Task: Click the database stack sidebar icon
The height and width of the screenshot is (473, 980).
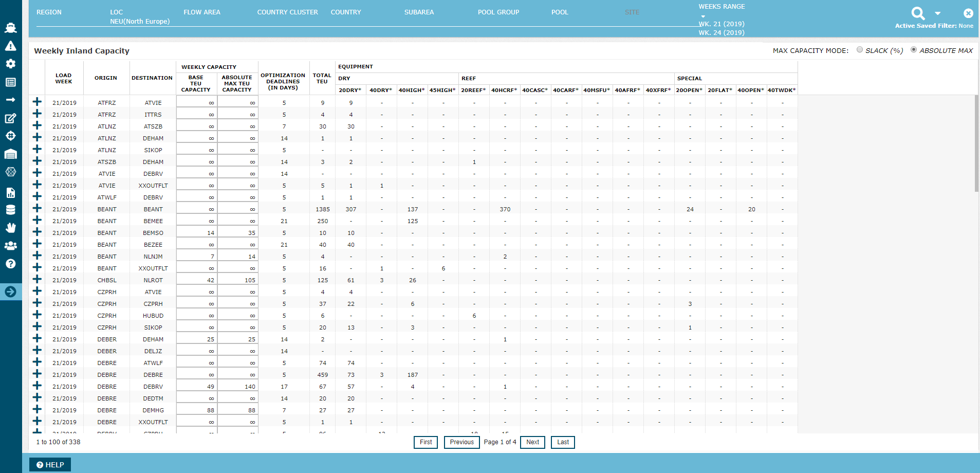Action: pos(11,210)
